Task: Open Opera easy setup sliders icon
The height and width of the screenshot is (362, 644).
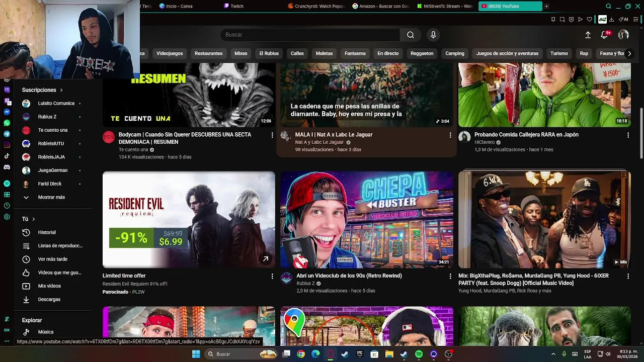Action: tap(637, 20)
